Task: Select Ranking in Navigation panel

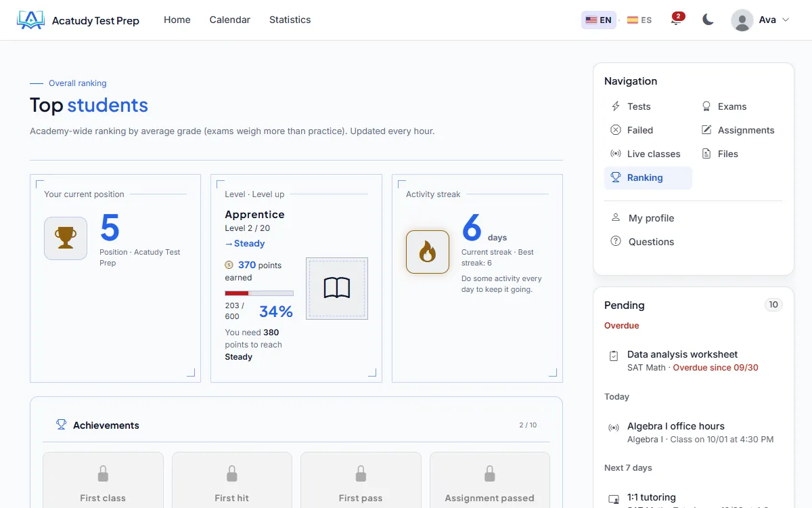Action: point(648,177)
